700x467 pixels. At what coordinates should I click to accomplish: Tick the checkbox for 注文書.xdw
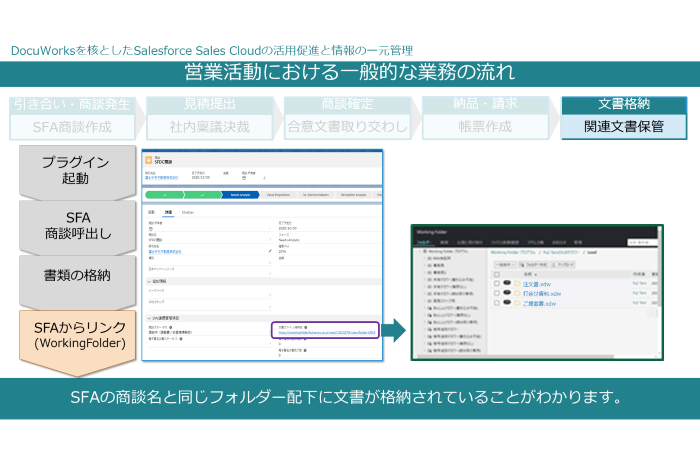496,284
